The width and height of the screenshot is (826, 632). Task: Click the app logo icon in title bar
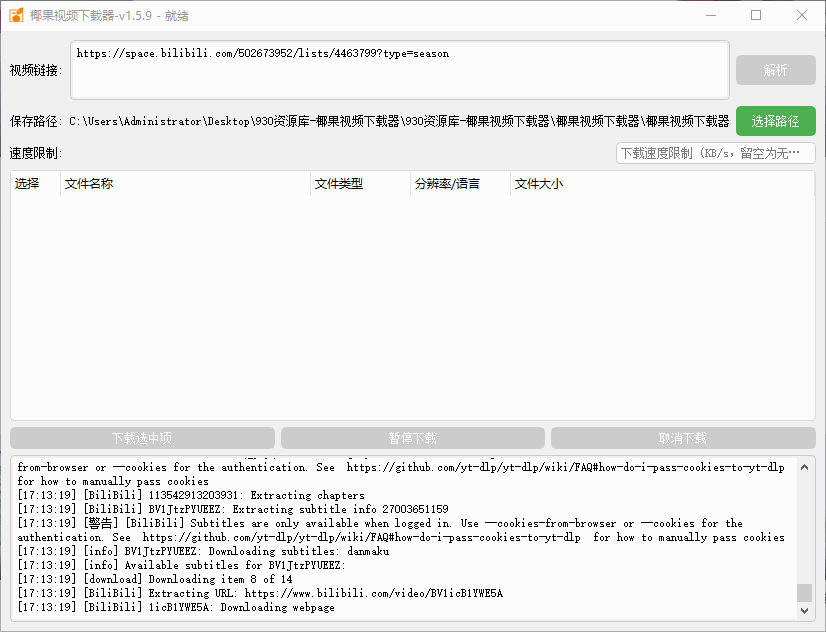coord(16,15)
